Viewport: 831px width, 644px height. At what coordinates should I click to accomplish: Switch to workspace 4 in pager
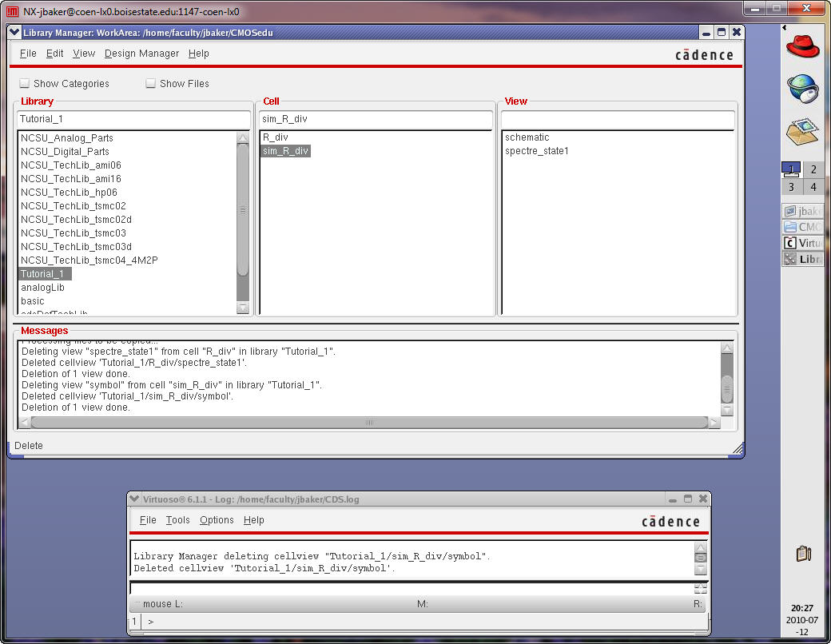[x=813, y=187]
